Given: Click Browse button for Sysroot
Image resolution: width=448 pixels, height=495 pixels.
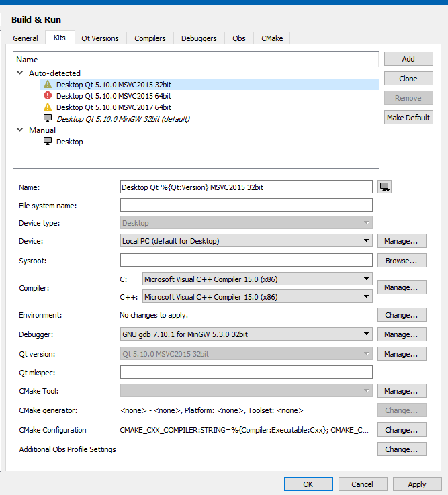Looking at the screenshot, I should pos(402,261).
